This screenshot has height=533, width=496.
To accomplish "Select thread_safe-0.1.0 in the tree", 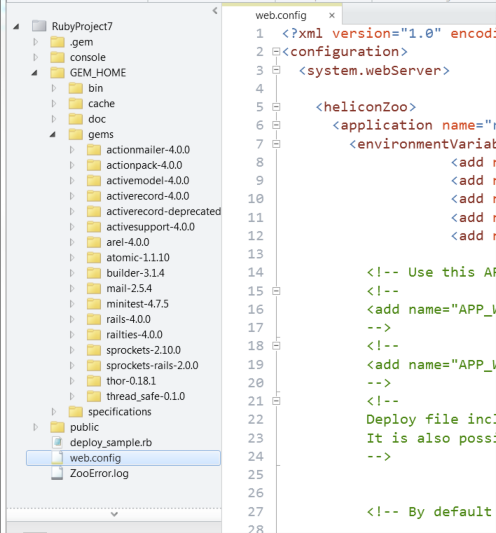I will pos(146,396).
